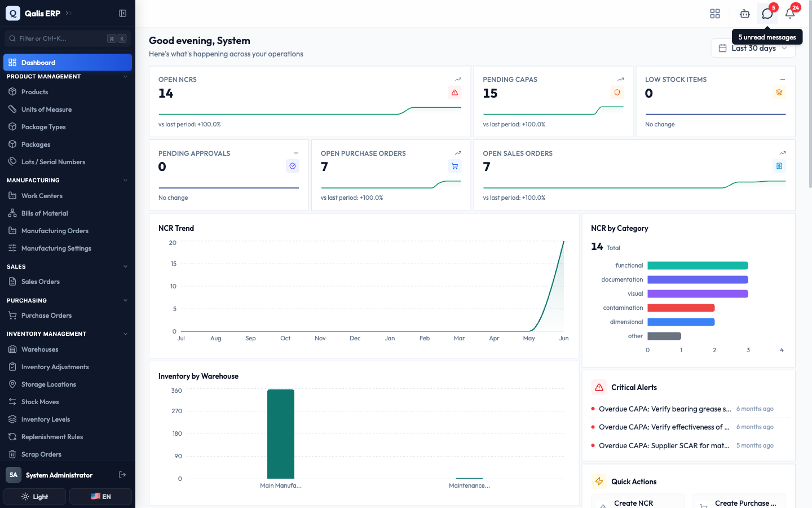
Task: Open Warehouses in the sidebar
Action: (x=68, y=349)
